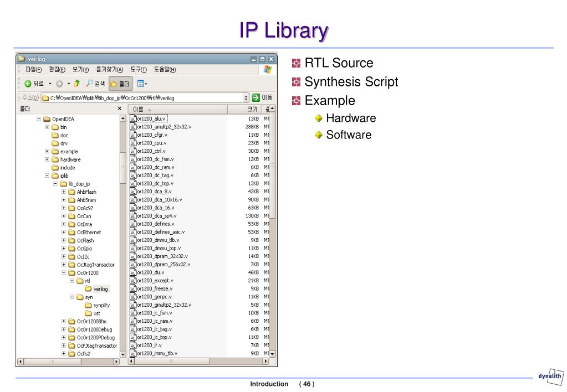Viewport: 567px width, 392px height.
Task: Expand the hardware folder node
Action: tap(47, 159)
